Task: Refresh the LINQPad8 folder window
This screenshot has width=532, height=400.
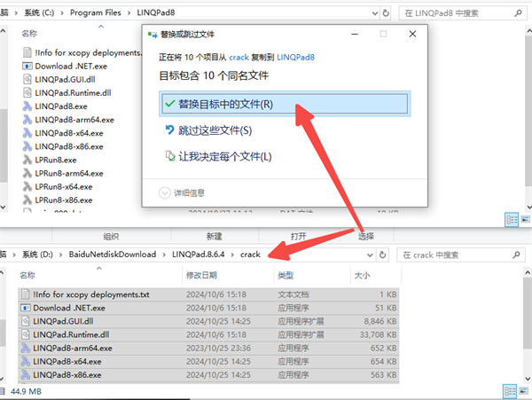Action: coord(386,13)
